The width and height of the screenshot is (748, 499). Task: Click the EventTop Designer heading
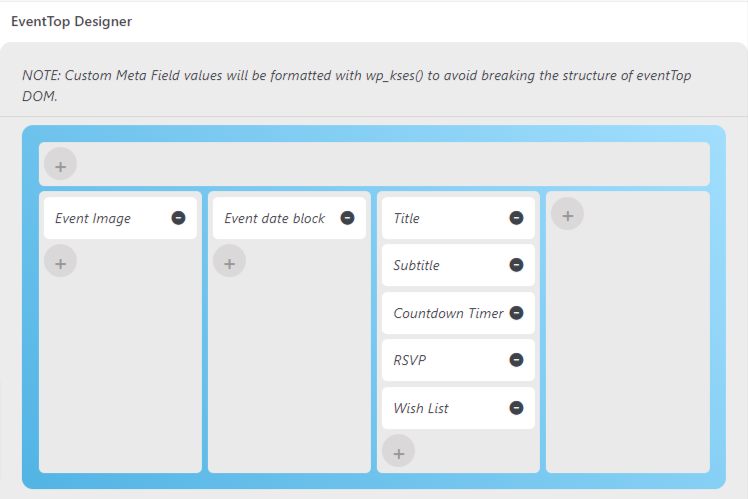72,21
